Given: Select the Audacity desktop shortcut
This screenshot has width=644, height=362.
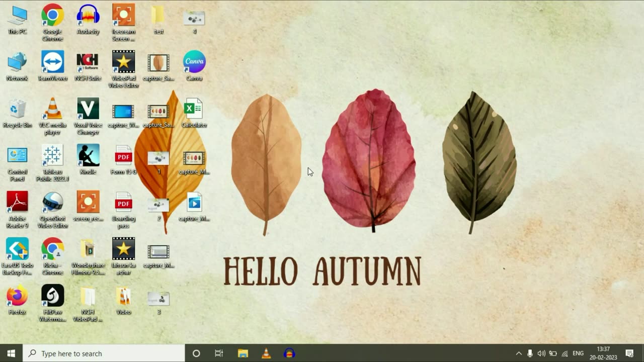Looking at the screenshot, I should point(88,20).
